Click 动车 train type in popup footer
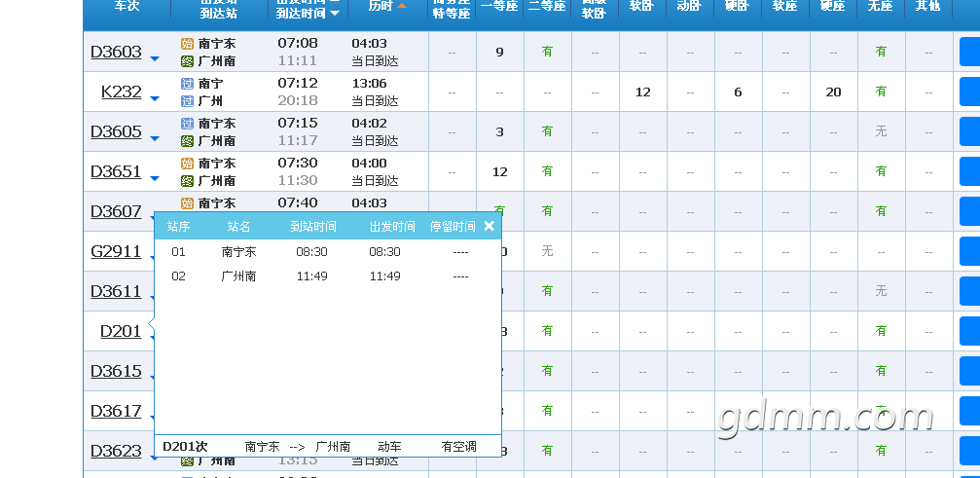The image size is (980, 478). 390,447
